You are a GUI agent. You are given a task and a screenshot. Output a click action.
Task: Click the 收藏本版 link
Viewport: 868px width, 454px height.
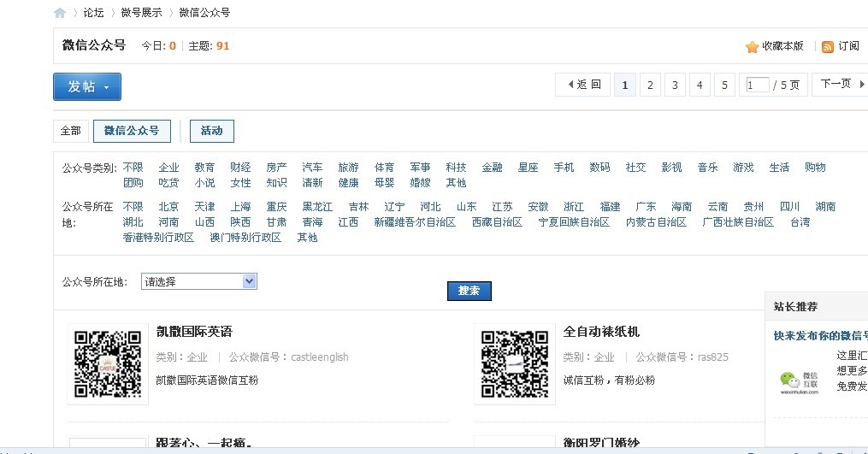tap(782, 46)
